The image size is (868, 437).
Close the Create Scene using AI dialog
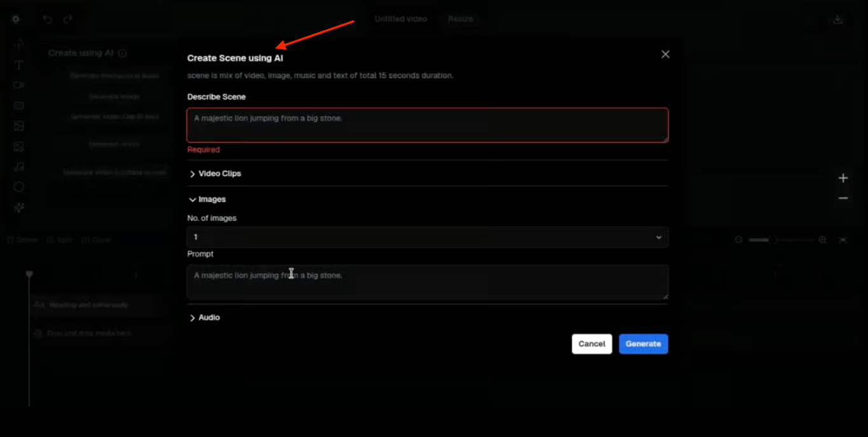point(665,55)
